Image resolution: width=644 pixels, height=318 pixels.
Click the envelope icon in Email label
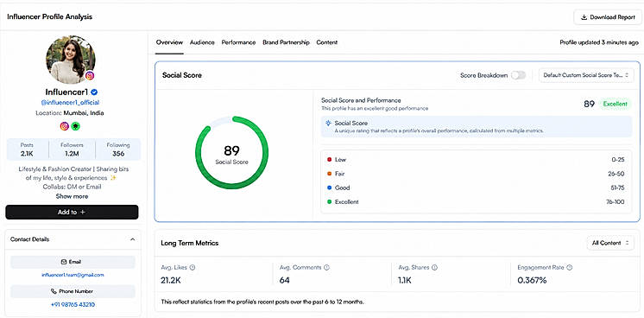pyautogui.click(x=64, y=262)
